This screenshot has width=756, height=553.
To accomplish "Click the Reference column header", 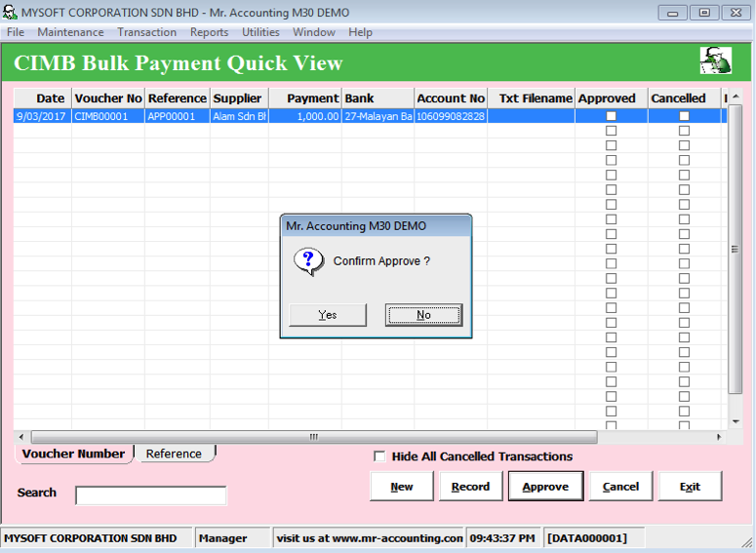I will point(178,99).
